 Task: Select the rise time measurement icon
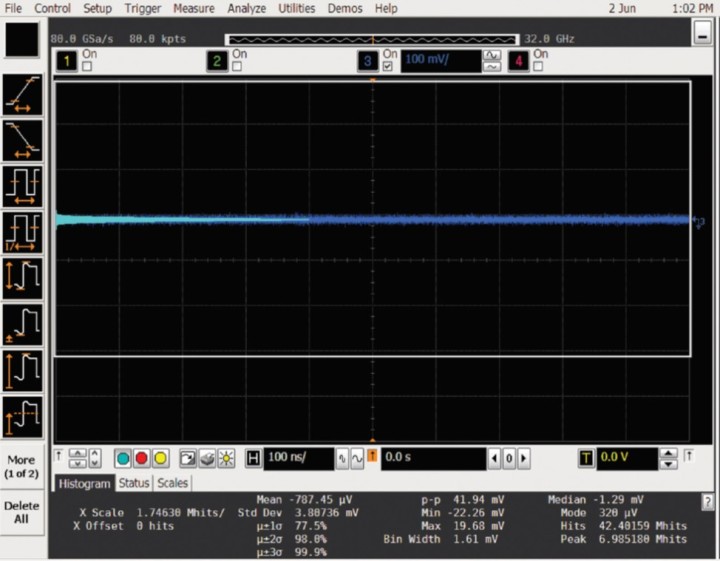coord(22,95)
